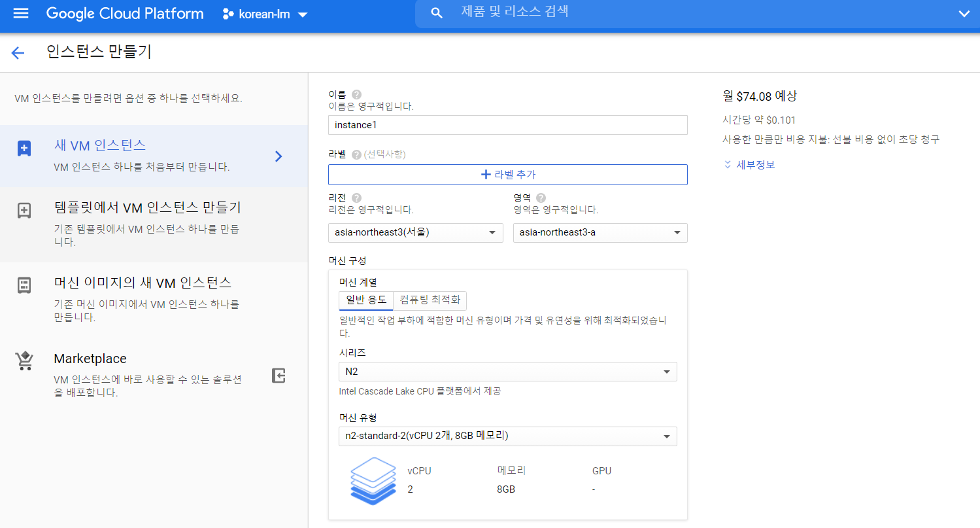Expand the 세부정보 cost details
Image resolution: width=980 pixels, height=528 pixels.
749,165
